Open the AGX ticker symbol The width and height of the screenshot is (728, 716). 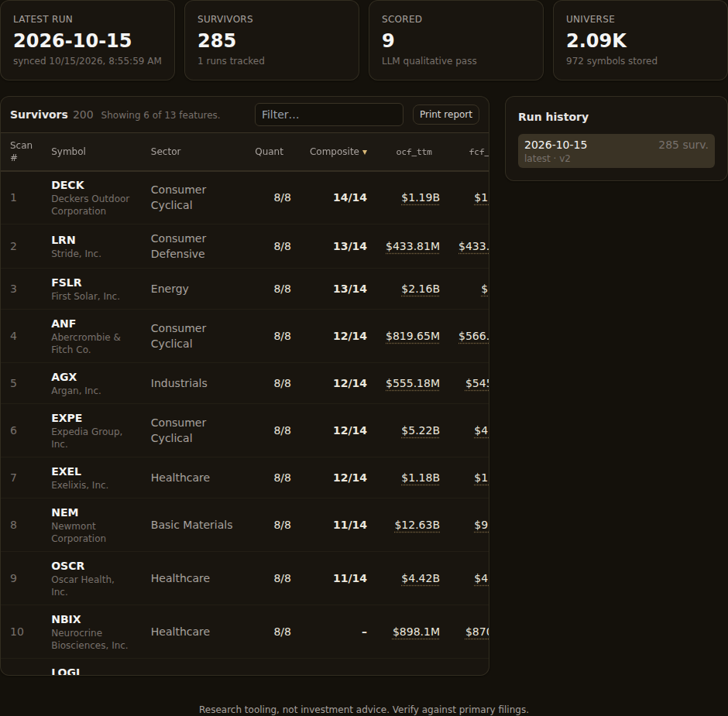[x=64, y=377]
